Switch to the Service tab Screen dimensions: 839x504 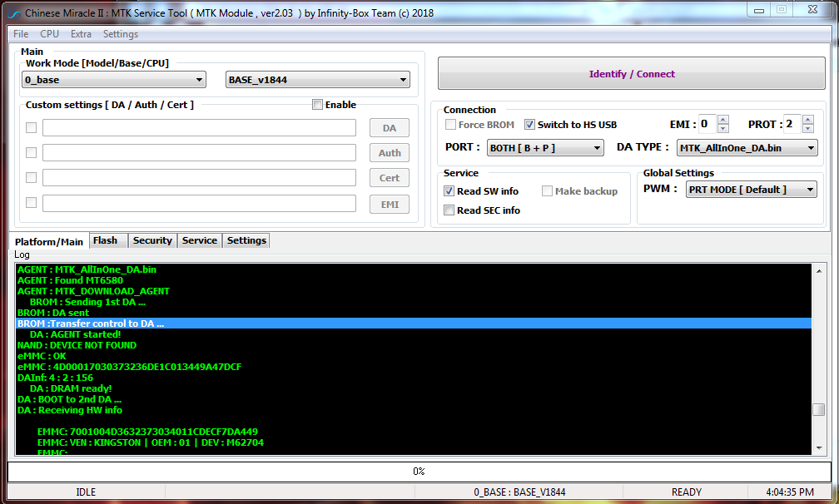pos(200,240)
